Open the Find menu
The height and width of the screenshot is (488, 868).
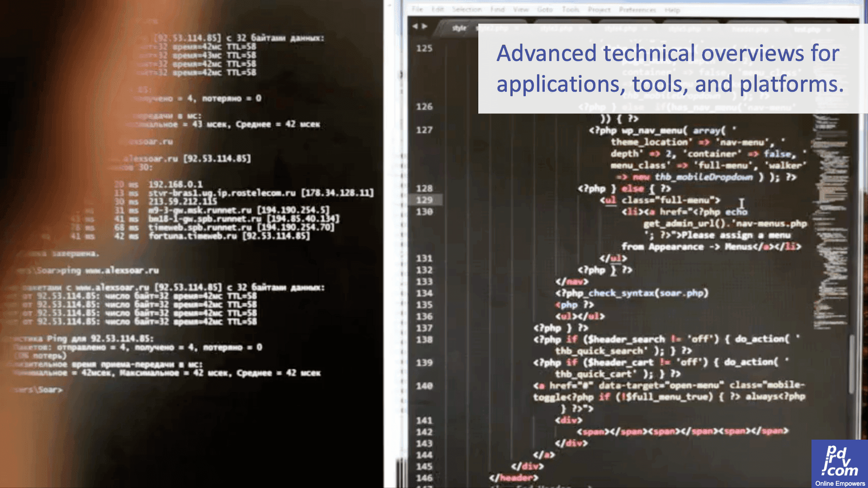(497, 9)
